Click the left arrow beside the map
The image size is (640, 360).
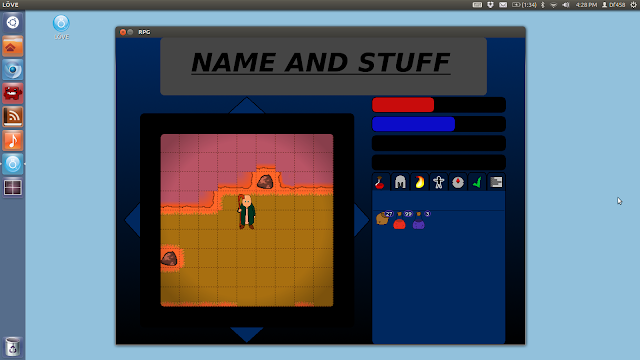[x=133, y=220]
